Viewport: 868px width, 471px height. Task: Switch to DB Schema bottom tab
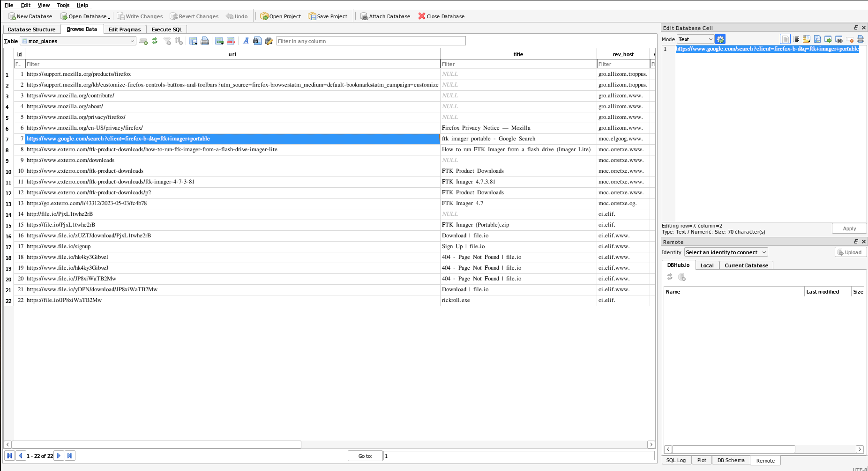point(731,461)
